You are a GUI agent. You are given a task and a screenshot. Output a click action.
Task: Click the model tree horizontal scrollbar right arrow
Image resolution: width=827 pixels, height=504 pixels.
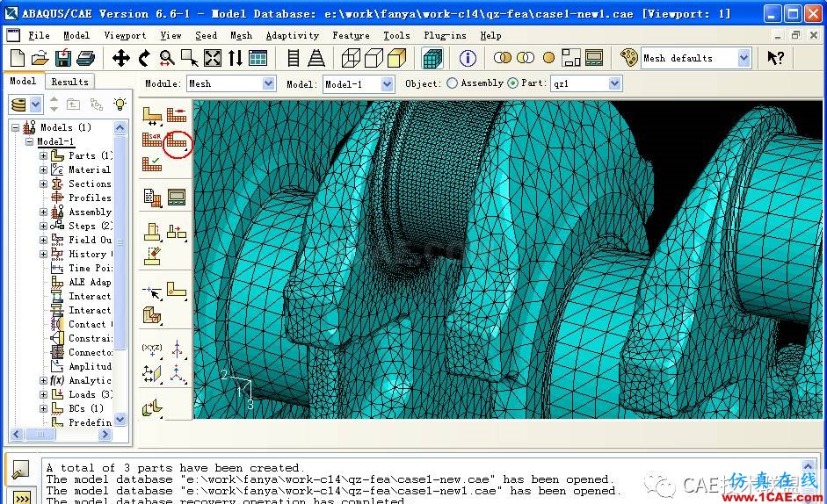(105, 435)
